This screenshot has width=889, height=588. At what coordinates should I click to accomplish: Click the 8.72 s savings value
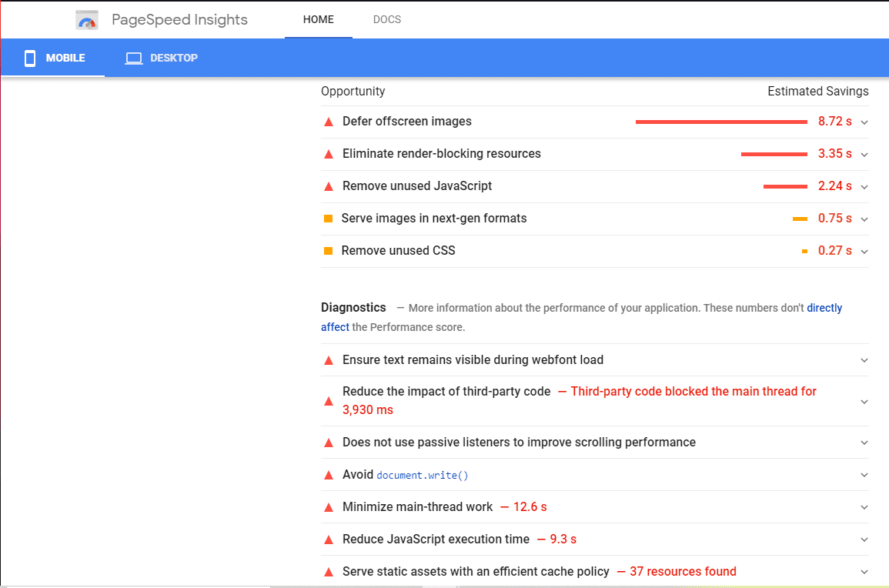point(834,122)
